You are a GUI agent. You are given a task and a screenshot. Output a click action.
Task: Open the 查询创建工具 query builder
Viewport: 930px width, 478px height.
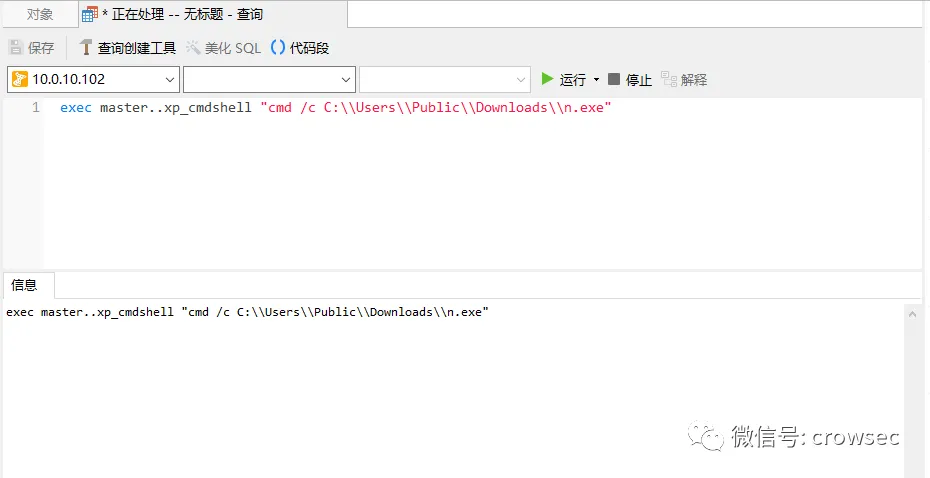click(128, 47)
